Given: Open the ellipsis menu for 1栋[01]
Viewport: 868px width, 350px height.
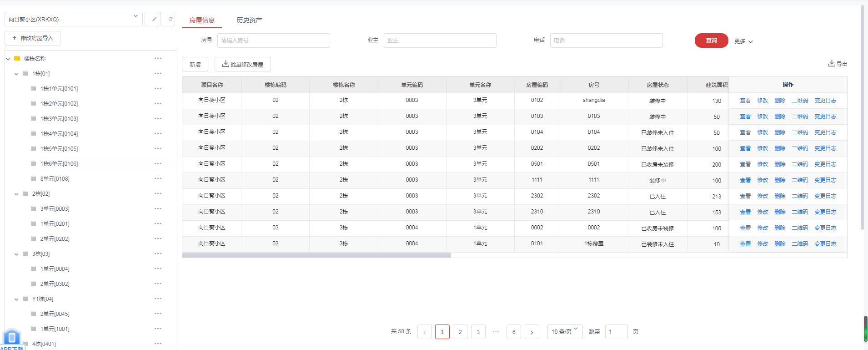Looking at the screenshot, I should tap(158, 73).
